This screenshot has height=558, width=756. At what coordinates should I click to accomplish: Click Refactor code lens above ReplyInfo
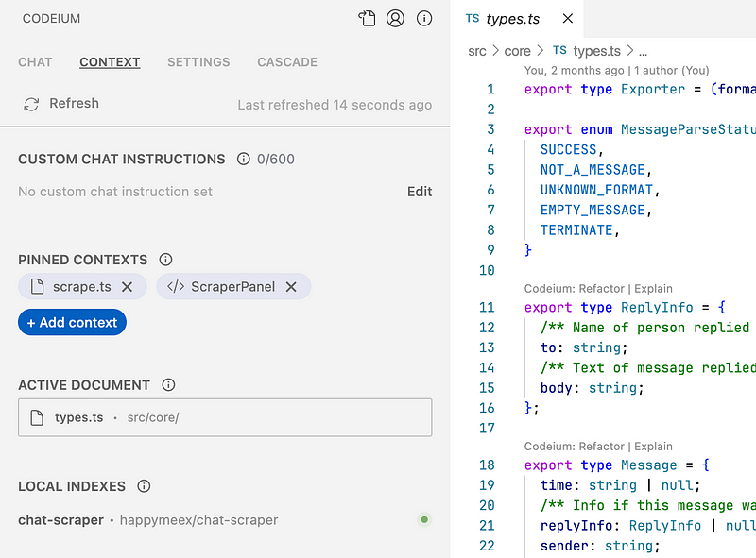[x=601, y=289]
